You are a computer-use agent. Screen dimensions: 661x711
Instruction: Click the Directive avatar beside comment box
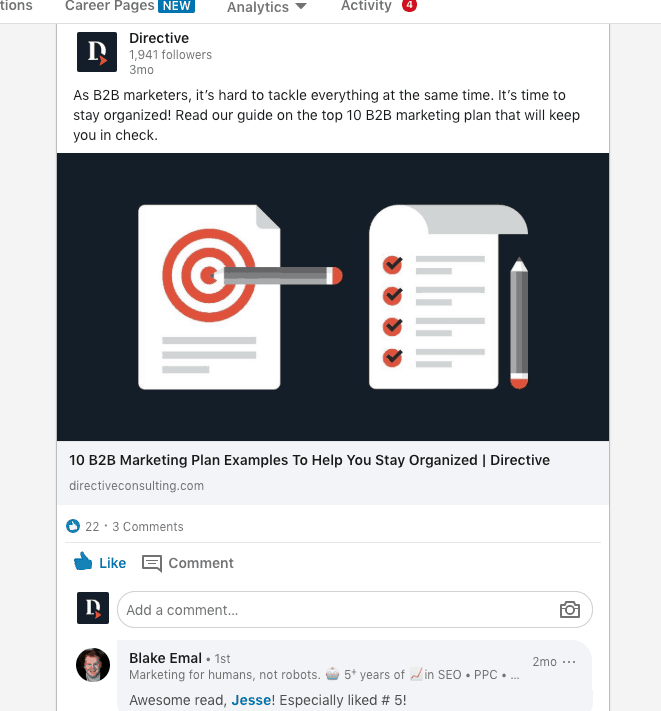point(93,608)
